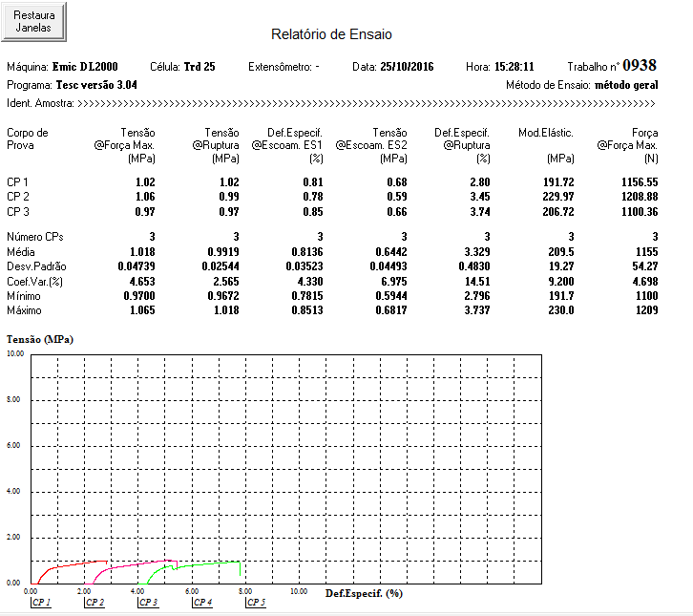
Task: Click the Tensão (MPa) axis title
Action: [x=40, y=340]
